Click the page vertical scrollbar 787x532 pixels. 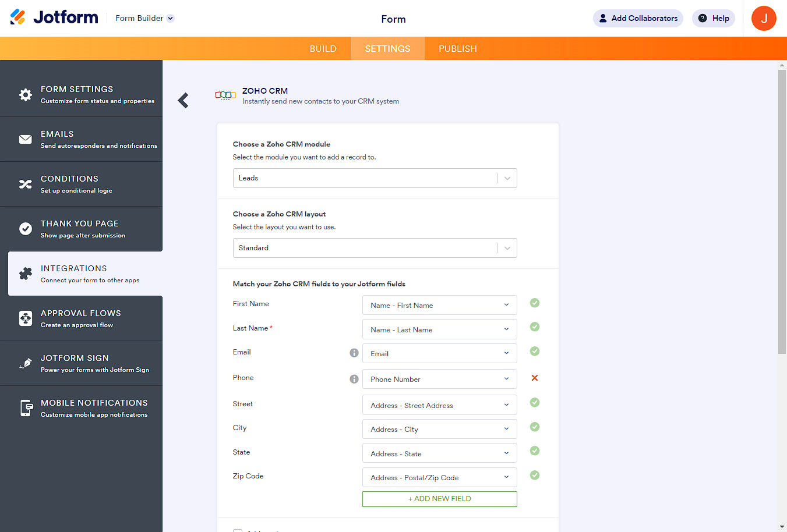click(x=782, y=210)
